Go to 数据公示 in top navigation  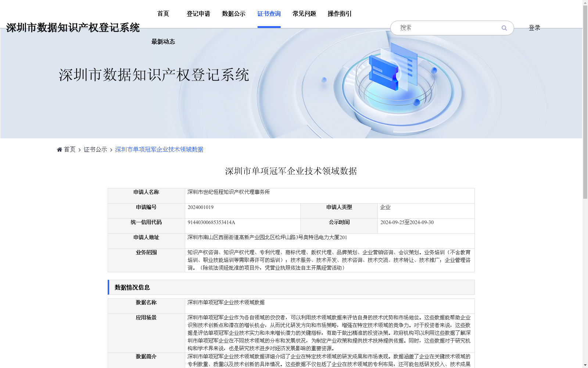tap(234, 14)
